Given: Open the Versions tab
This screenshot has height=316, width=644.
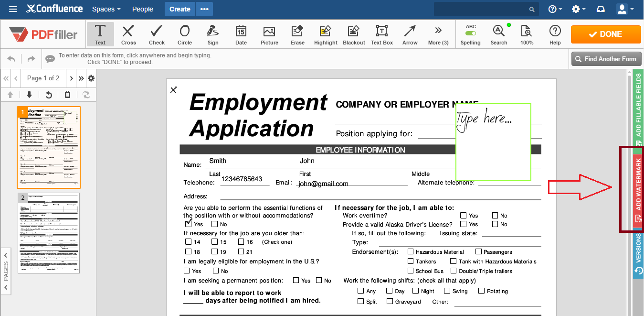Looking at the screenshot, I should point(638,255).
